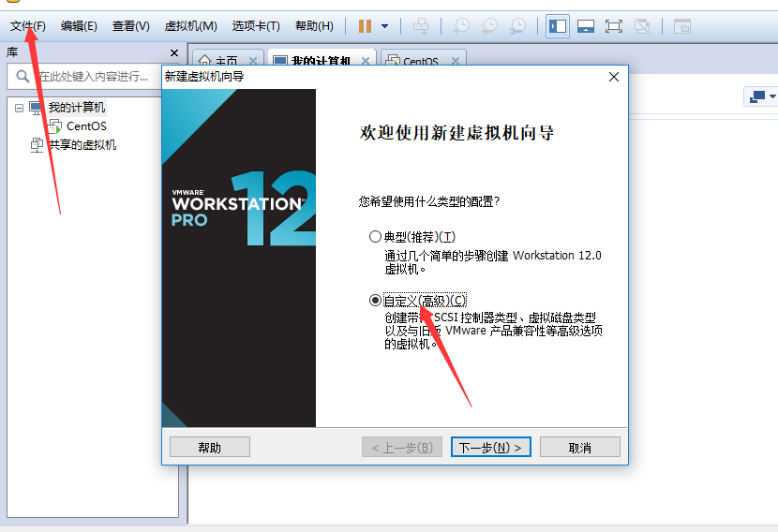Open the power options dropdown arrow

point(385,26)
